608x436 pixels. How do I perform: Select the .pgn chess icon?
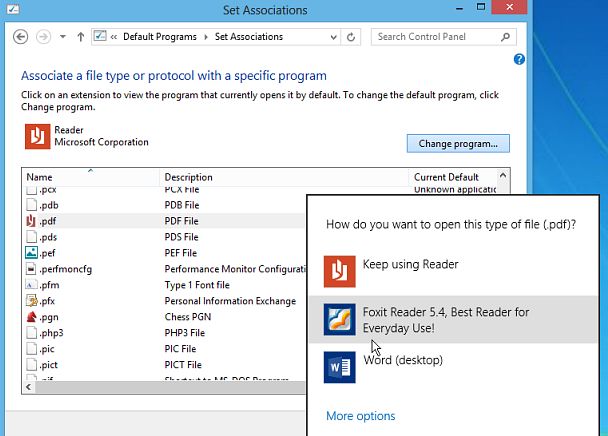click(31, 317)
